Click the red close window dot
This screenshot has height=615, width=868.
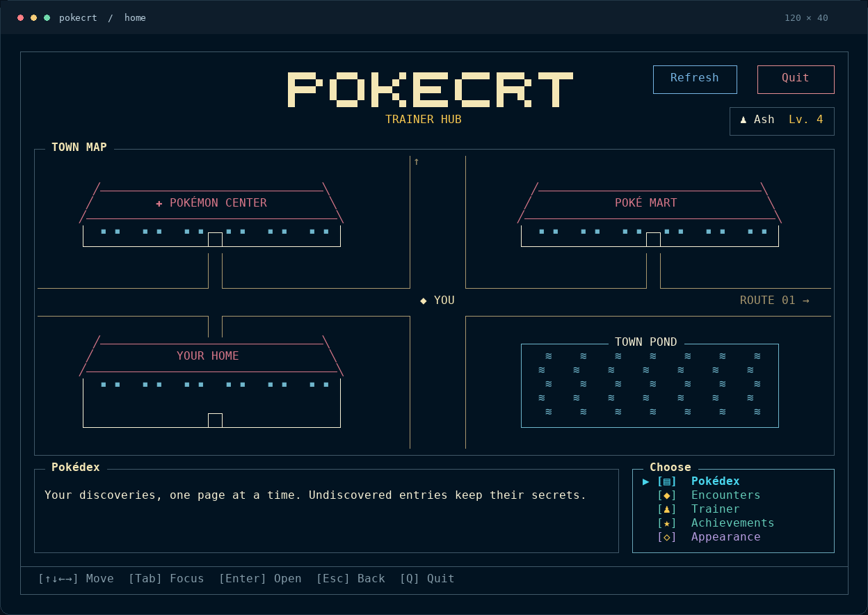pyautogui.click(x=20, y=18)
